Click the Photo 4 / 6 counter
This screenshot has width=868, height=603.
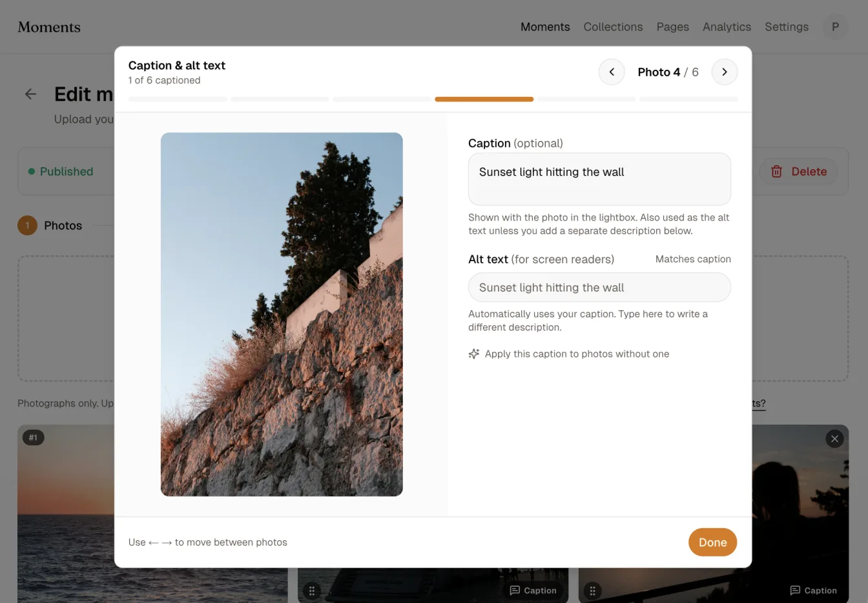668,72
